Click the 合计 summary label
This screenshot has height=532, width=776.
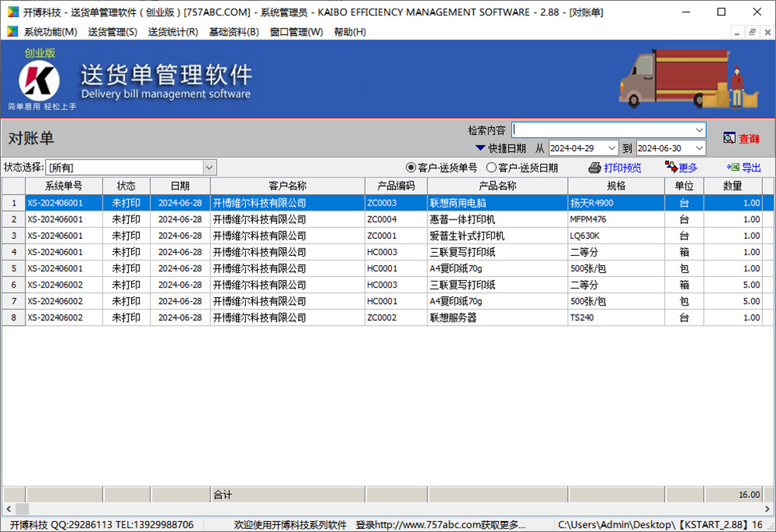[x=223, y=495]
